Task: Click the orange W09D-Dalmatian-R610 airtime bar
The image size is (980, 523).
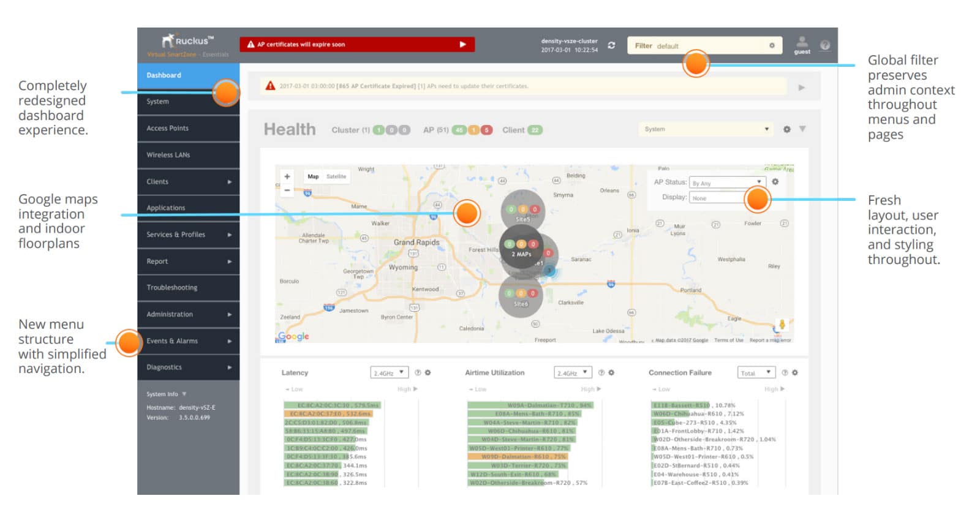Action: 518,457
